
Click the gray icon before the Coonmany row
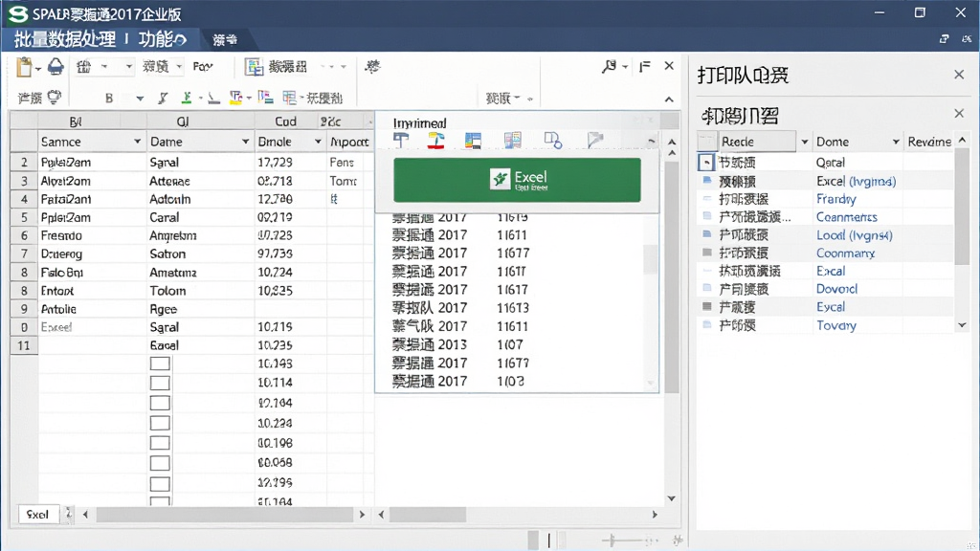point(707,253)
